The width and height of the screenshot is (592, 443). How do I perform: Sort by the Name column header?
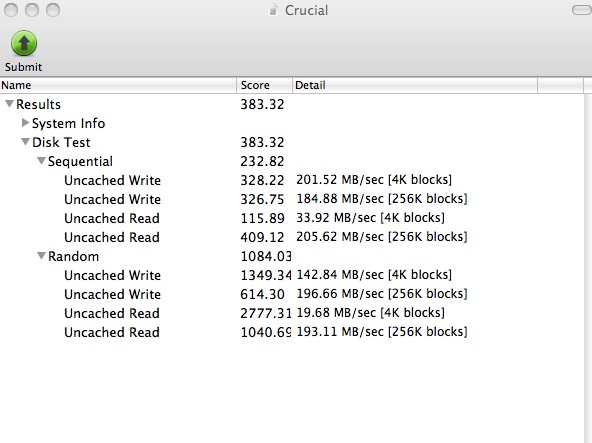tap(118, 85)
